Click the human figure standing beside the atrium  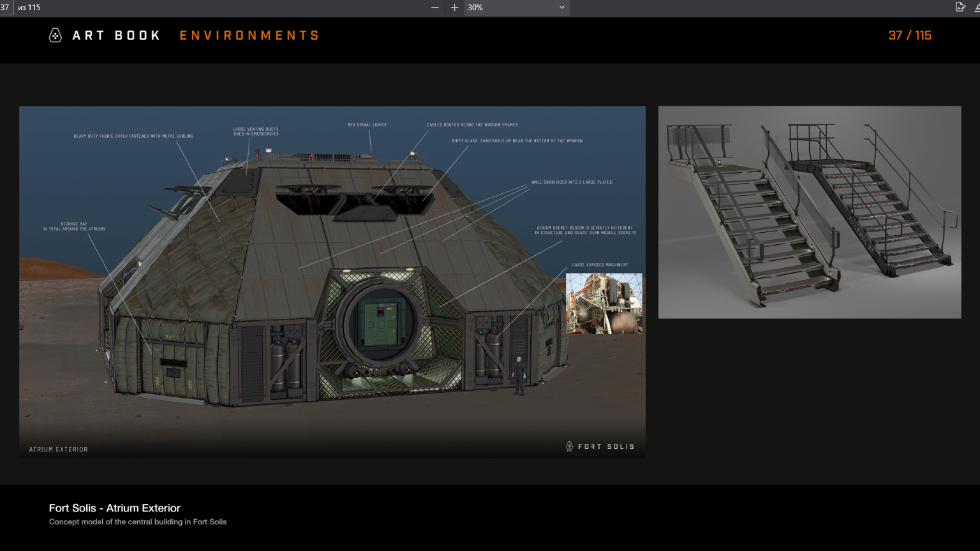point(519,376)
